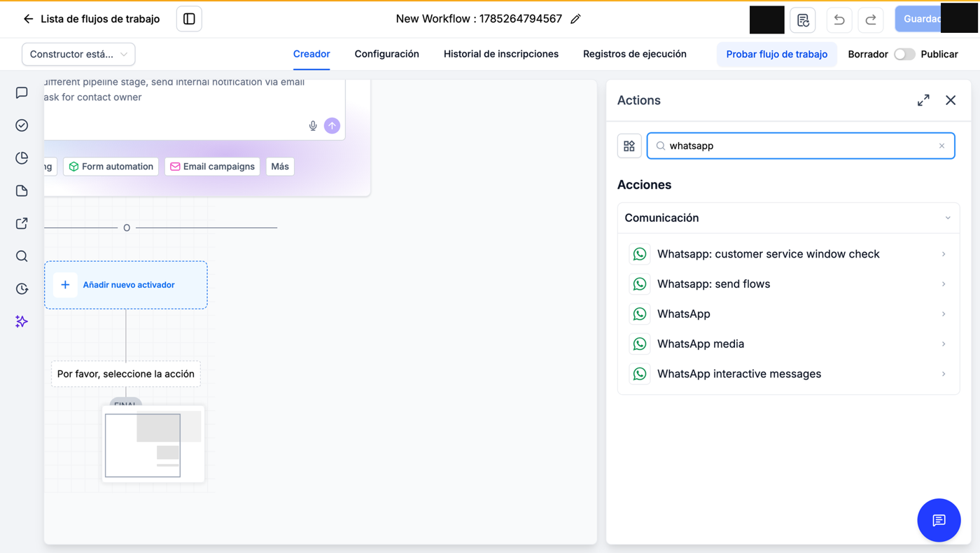Expand the Actions panel to full size
The width and height of the screenshot is (980, 553).
pos(923,100)
